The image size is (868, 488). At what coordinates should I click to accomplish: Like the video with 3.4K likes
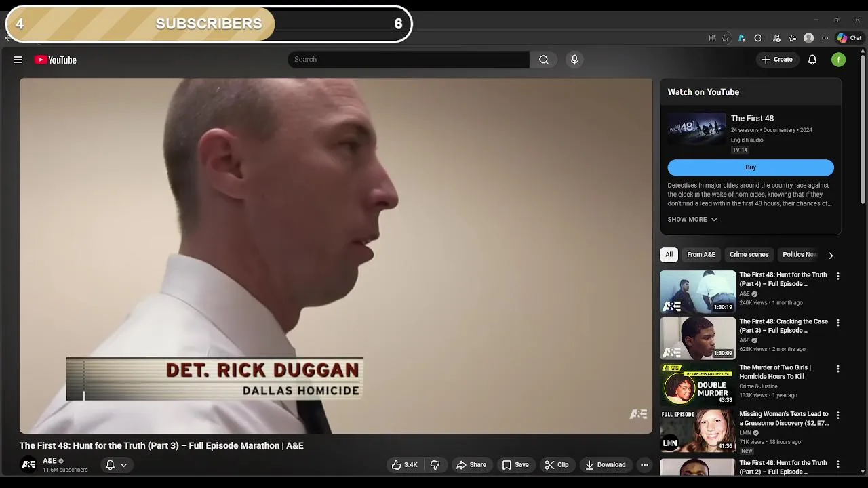tap(404, 465)
